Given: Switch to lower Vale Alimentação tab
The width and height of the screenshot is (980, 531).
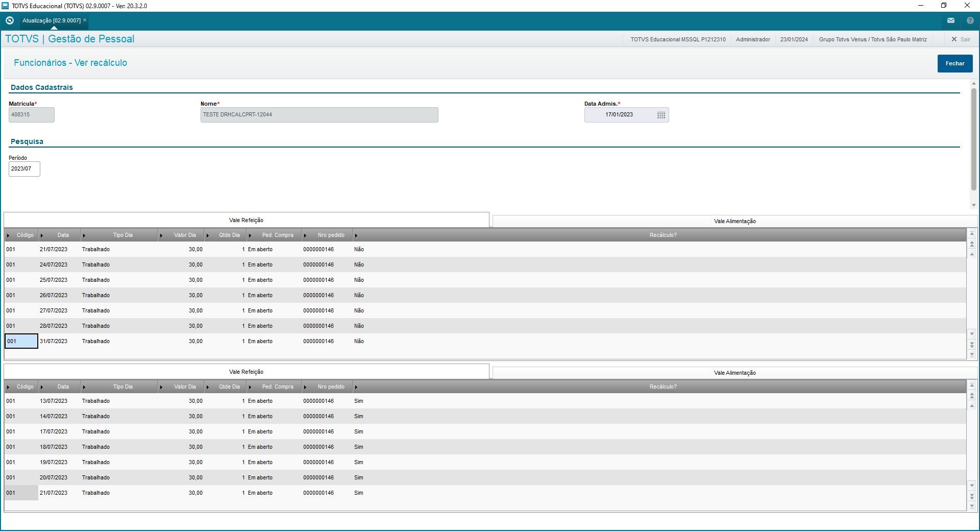Looking at the screenshot, I should pos(734,373).
